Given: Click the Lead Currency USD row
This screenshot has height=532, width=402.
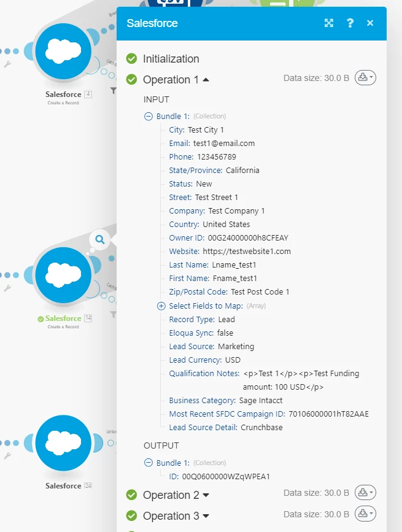Looking at the screenshot, I should point(204,360).
